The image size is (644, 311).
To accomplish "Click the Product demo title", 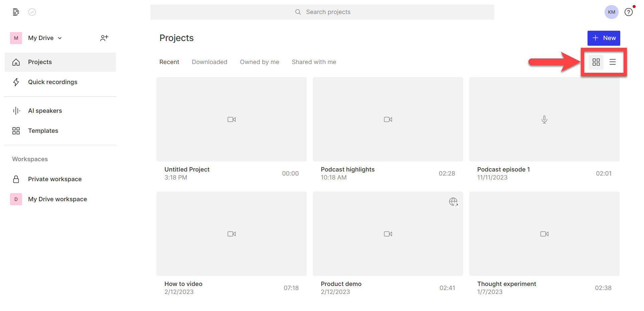I will 341,284.
